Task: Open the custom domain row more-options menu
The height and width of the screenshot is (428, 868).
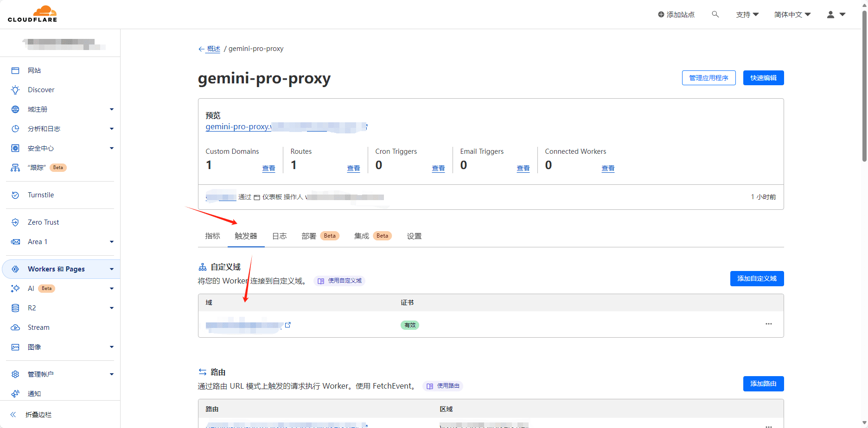Action: [769, 324]
